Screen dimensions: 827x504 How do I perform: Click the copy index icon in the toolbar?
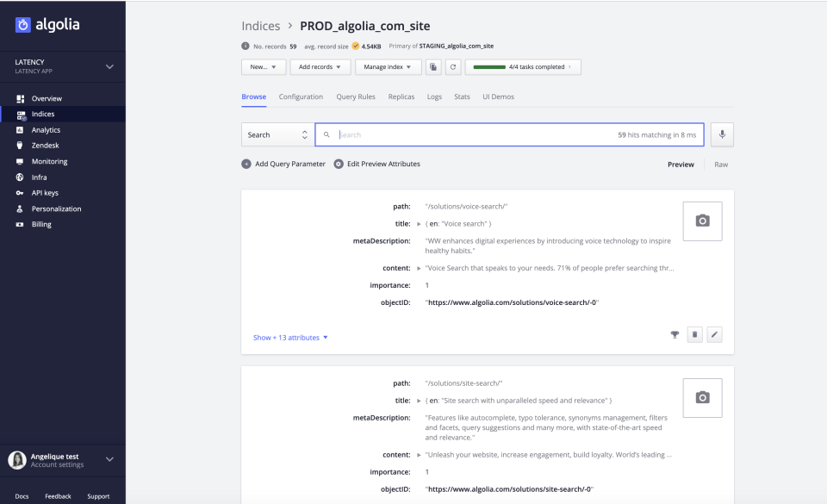click(x=433, y=66)
